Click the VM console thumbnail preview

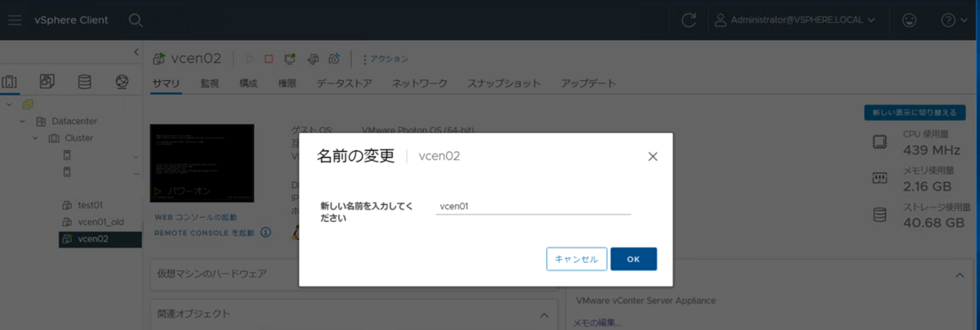(203, 163)
